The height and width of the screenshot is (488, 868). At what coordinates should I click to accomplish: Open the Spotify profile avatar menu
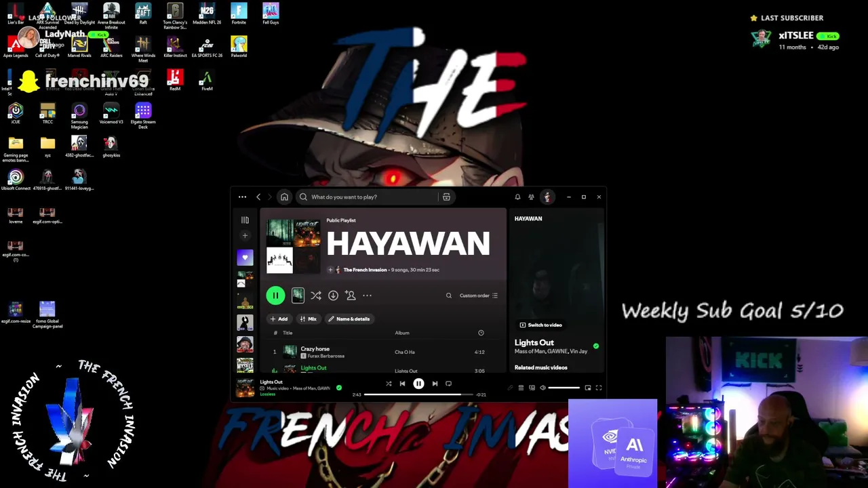tap(547, 197)
